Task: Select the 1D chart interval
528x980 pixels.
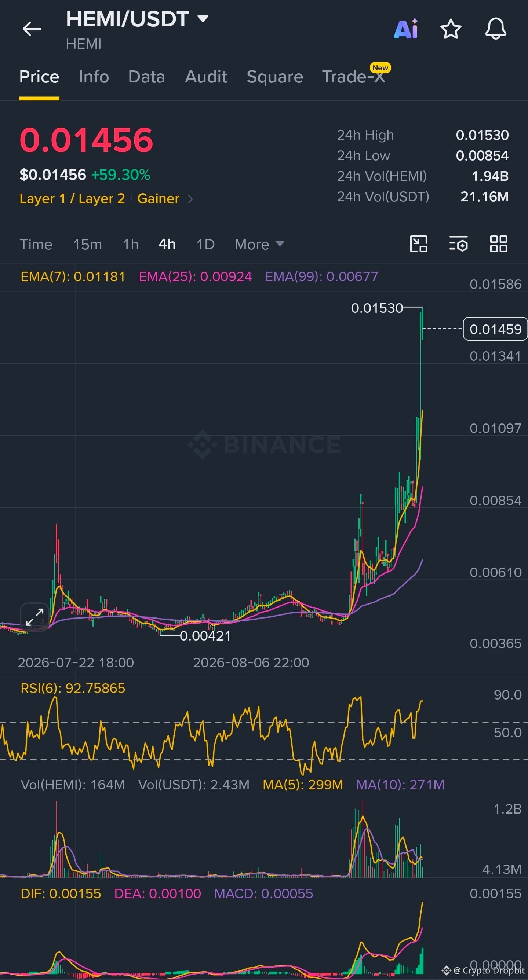Action: click(205, 244)
